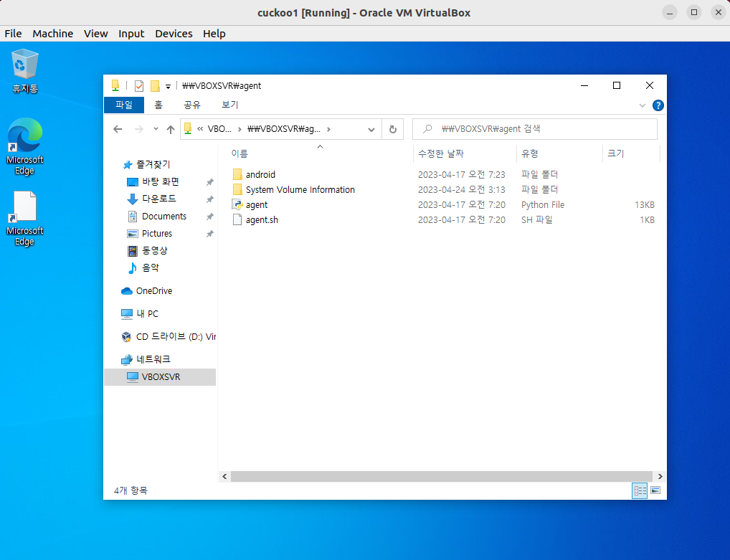Click the horizontal scrollbar right arrow
Viewport: 730px width, 560px height.
click(x=660, y=476)
